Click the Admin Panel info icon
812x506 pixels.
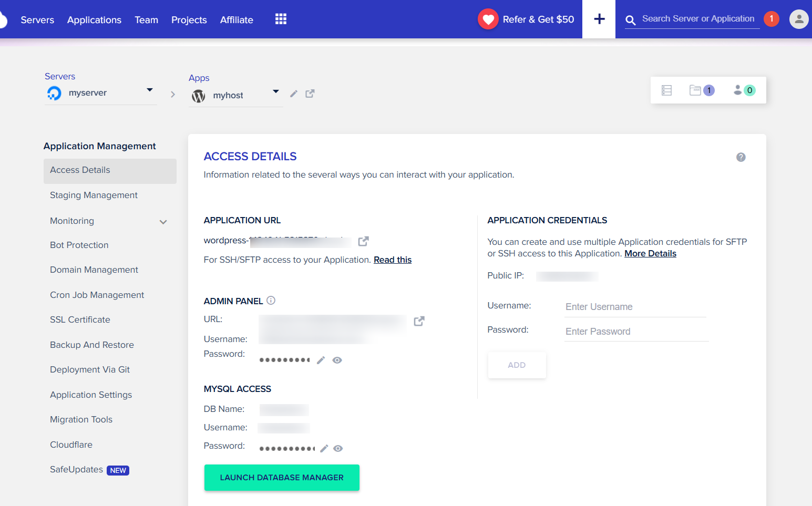(271, 301)
